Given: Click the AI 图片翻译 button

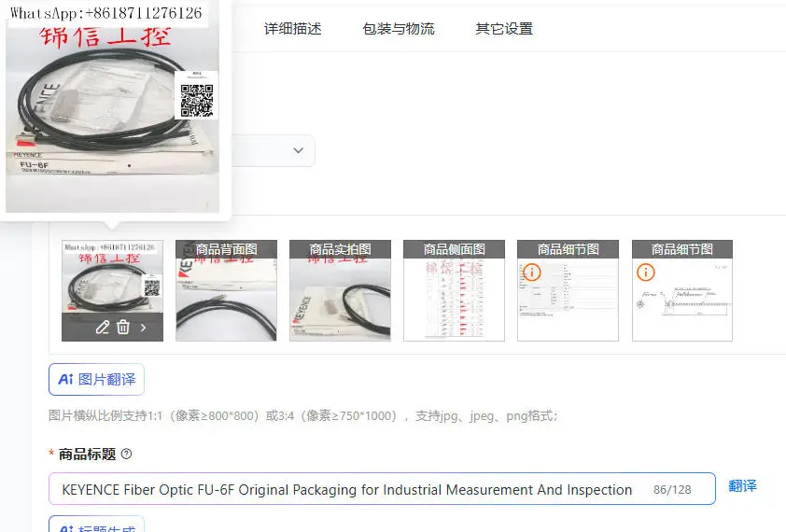Looking at the screenshot, I should tap(97, 380).
